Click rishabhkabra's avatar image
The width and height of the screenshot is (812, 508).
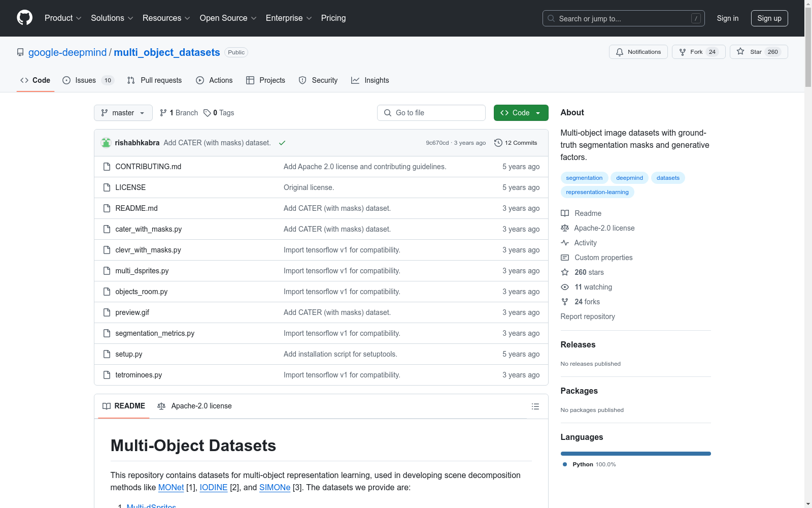106,143
